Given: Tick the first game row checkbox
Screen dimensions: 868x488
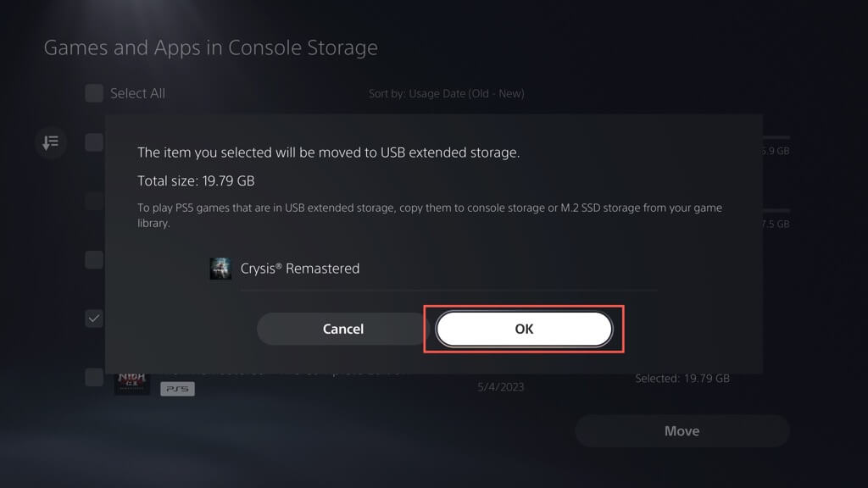Looking at the screenshot, I should click(x=94, y=142).
